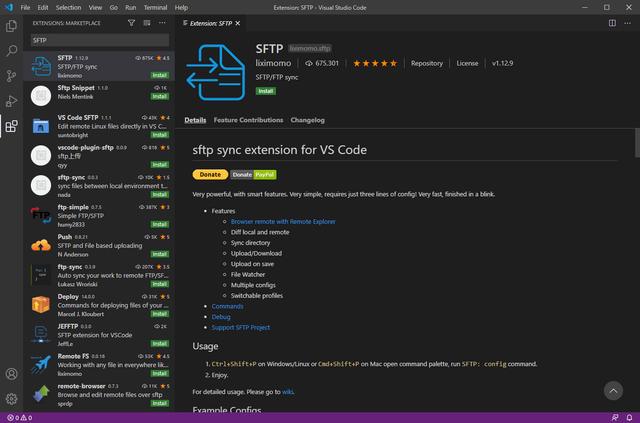The width and height of the screenshot is (640, 423).
Task: Click the v1.12.9 version label
Action: [502, 63]
